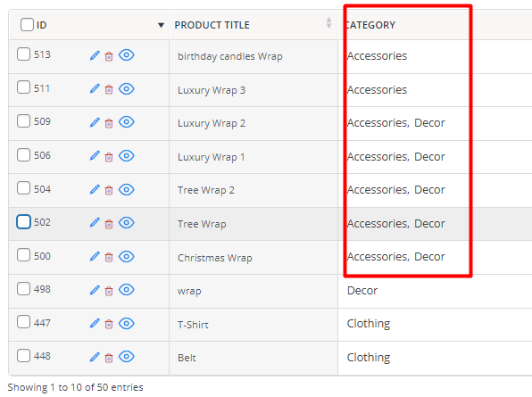View the T-Shirt product 447
This screenshot has height=397, width=532.
127,324
